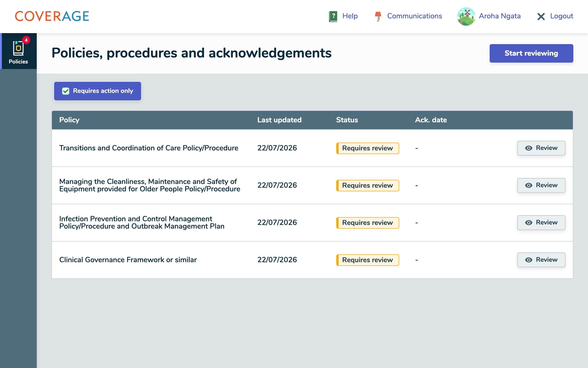Click the page title Policies, procedures and acknowledgements

coord(192,53)
